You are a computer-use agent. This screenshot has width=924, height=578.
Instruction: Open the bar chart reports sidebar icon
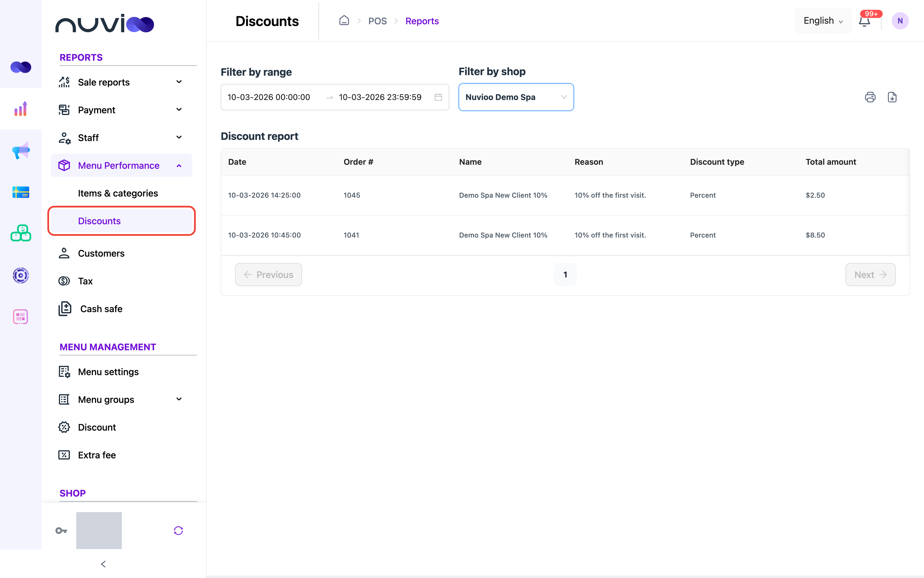pyautogui.click(x=21, y=109)
